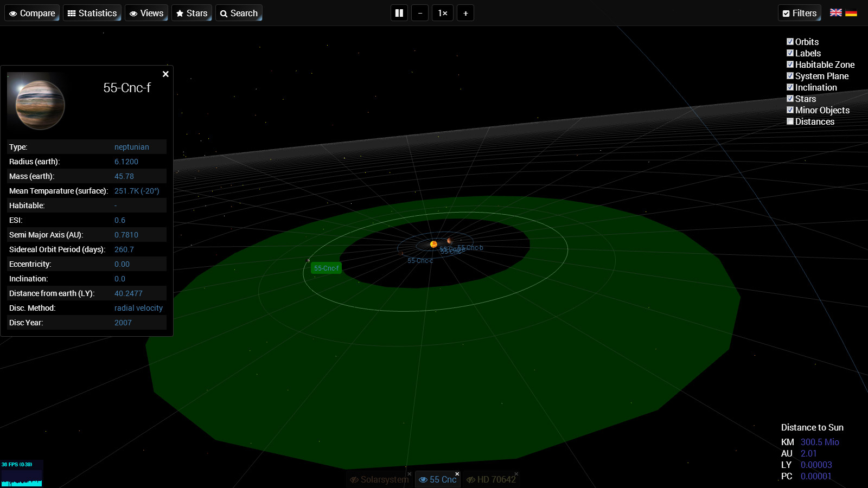Click the temperature value 251.7K
Viewport: 868px width, 488px height.
point(137,191)
